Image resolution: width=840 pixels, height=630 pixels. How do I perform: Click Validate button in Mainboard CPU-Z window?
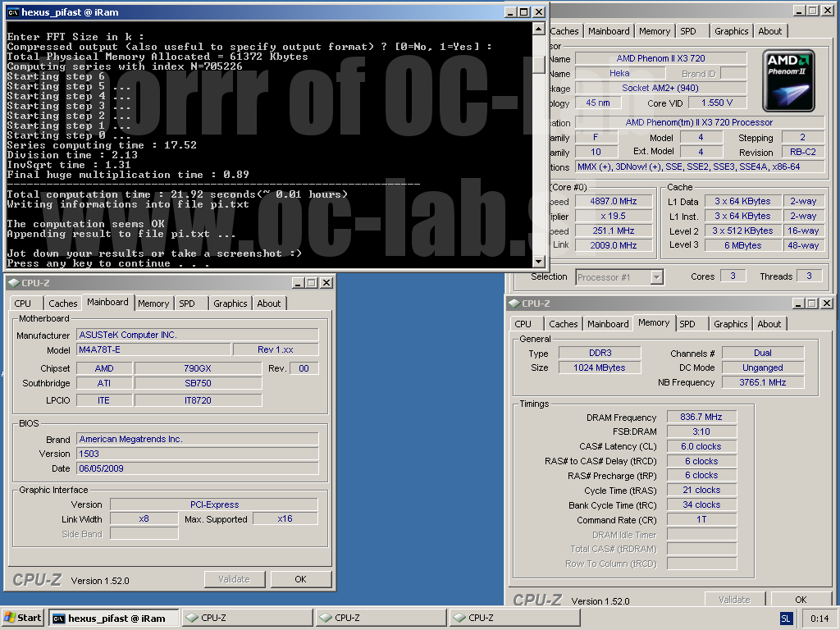pyautogui.click(x=234, y=579)
